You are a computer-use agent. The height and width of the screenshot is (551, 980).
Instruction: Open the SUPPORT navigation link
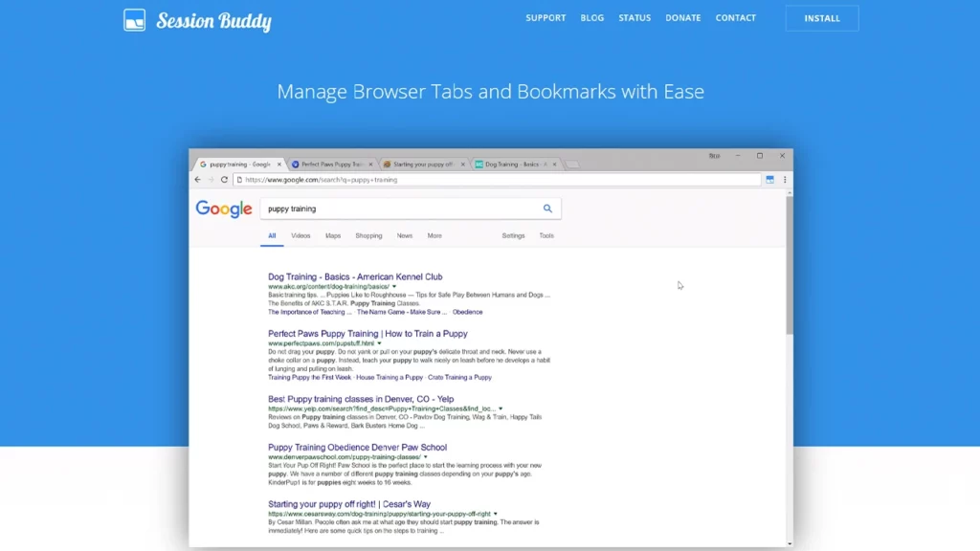[x=546, y=18]
